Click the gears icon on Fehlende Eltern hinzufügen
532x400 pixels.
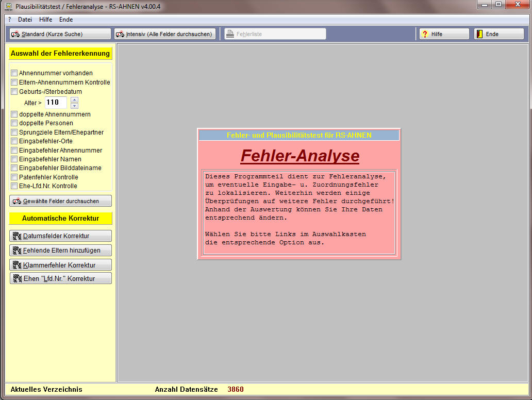pyautogui.click(x=17, y=251)
